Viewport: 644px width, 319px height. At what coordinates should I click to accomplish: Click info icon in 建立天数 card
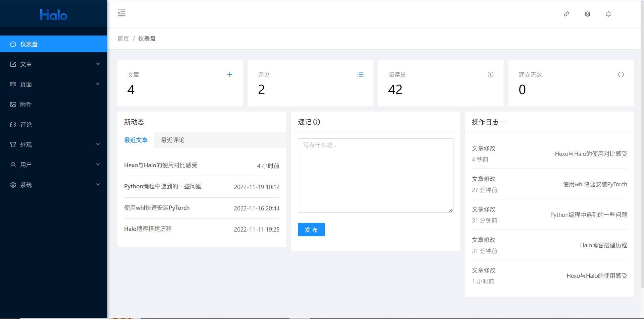[x=621, y=75]
